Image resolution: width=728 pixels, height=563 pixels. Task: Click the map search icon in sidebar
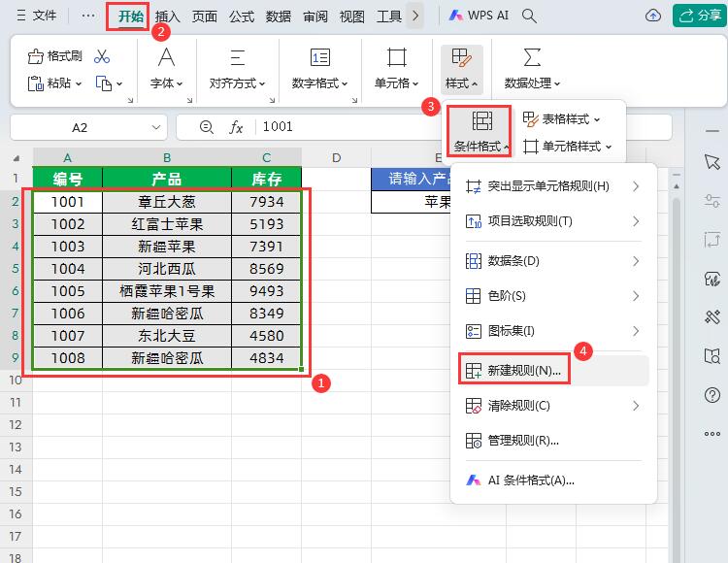[x=711, y=356]
